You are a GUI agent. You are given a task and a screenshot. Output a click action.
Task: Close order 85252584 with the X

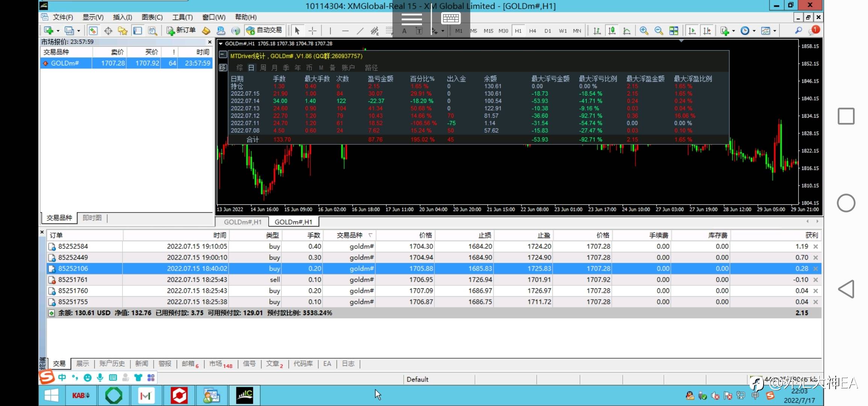point(816,247)
